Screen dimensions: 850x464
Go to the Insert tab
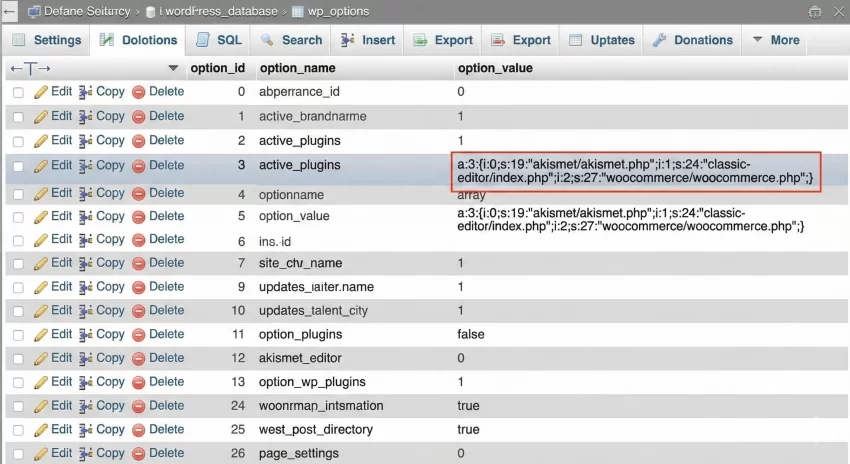coord(368,40)
